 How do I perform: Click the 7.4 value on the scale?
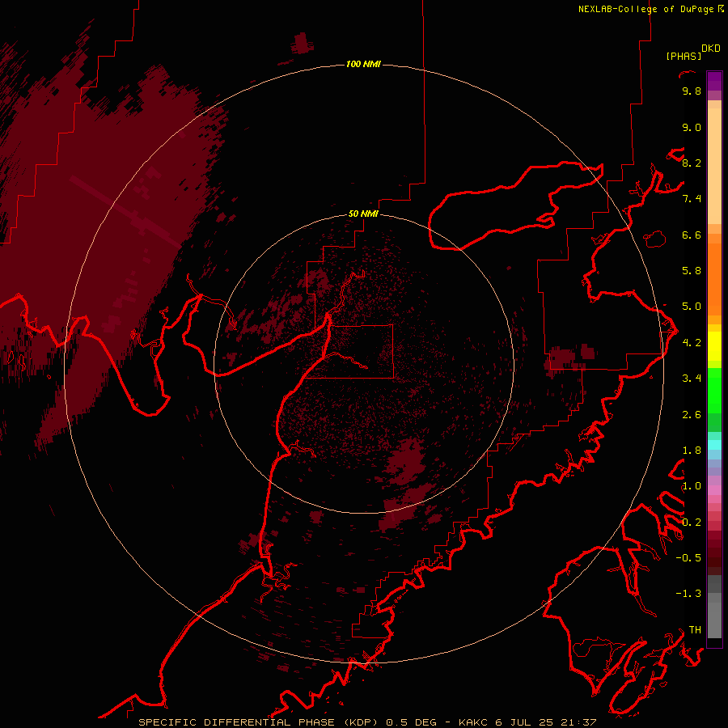pos(692,199)
